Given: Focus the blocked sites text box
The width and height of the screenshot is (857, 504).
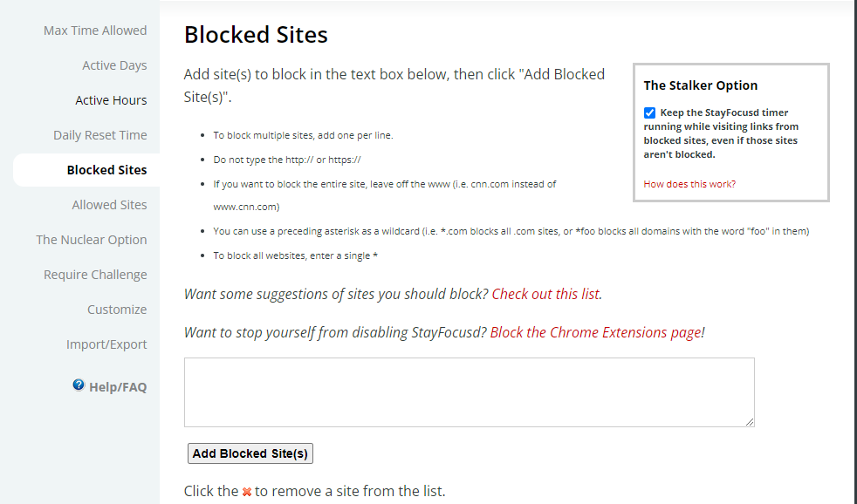Looking at the screenshot, I should [x=469, y=392].
